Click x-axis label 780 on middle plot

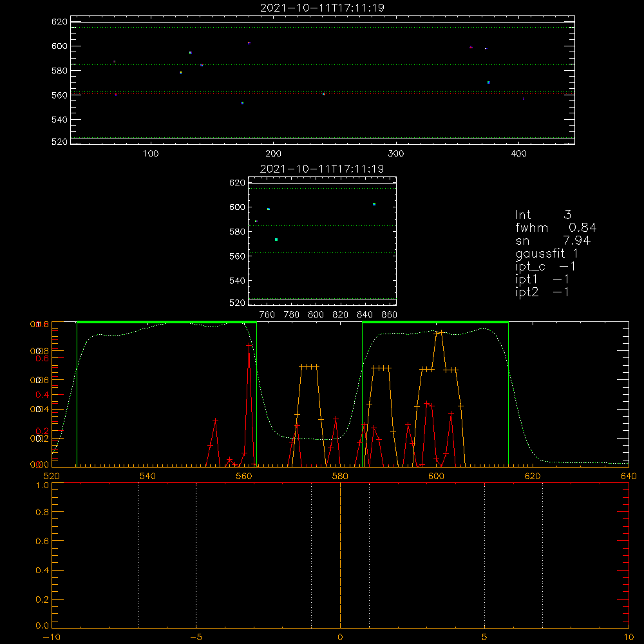click(292, 315)
